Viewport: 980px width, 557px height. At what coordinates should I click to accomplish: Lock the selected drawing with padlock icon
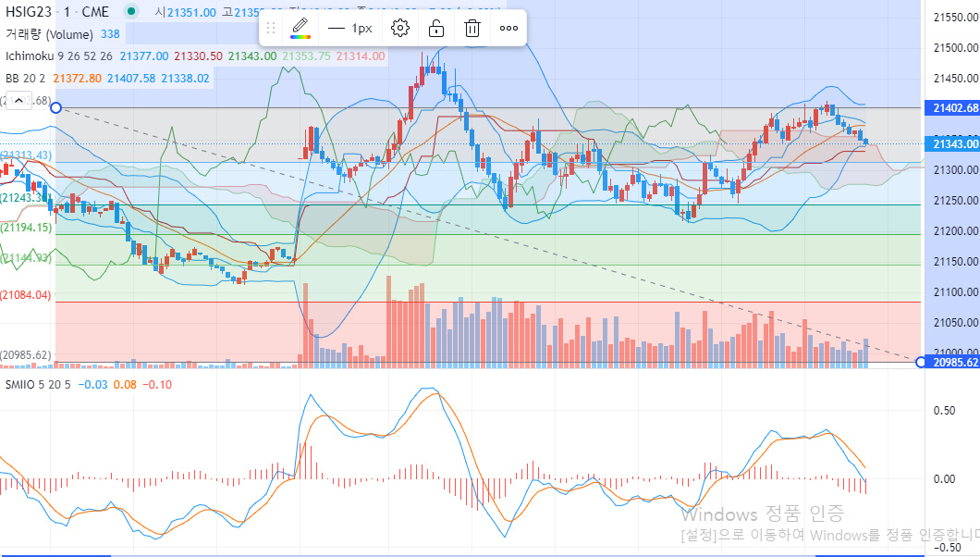point(435,28)
